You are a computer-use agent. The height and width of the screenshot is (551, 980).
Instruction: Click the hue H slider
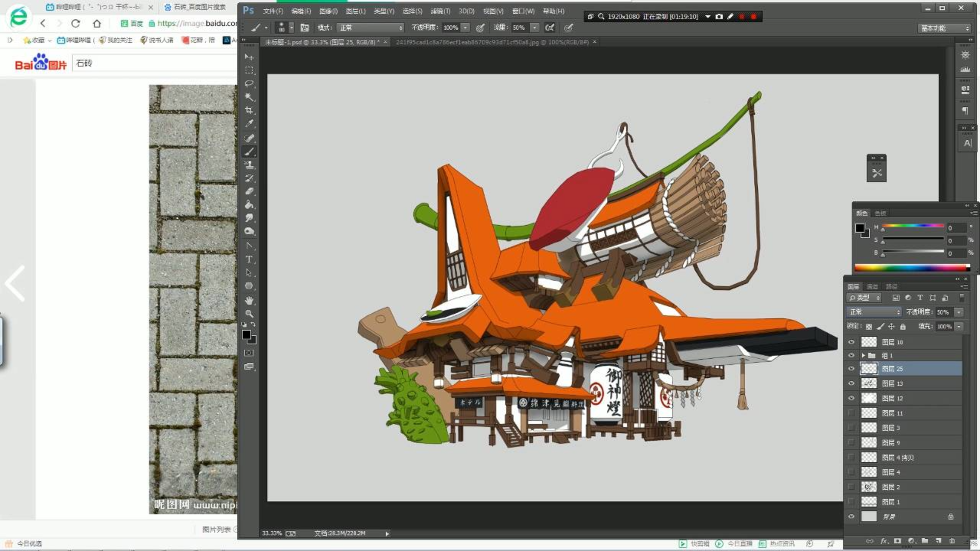tap(913, 226)
